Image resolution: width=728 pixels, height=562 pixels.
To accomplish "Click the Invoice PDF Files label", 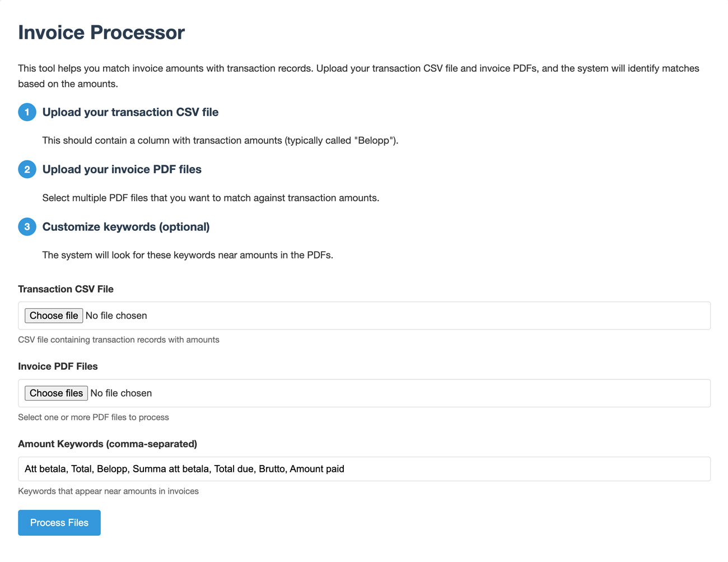I will (x=58, y=366).
